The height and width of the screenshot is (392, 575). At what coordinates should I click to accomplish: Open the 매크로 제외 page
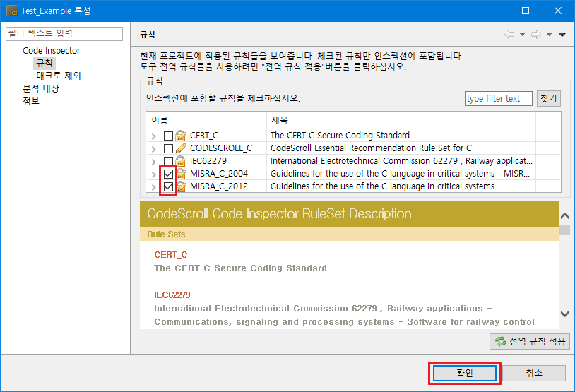tap(59, 76)
